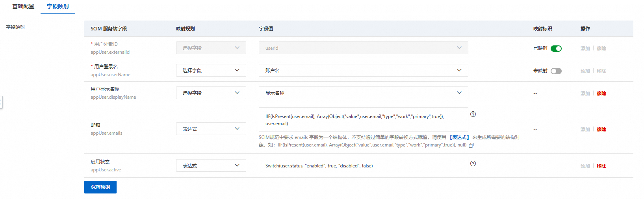Click the 【表达式】 link in hint

[x=459, y=137]
